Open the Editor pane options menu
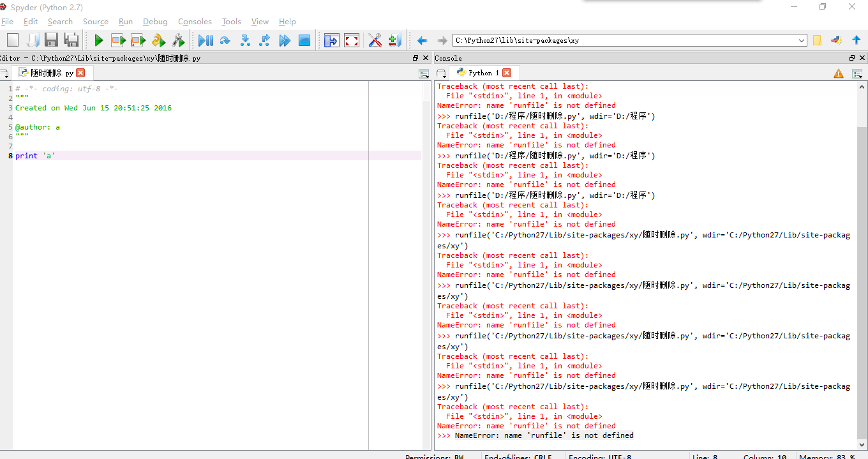Viewport: 868px width, 459px height. click(423, 73)
